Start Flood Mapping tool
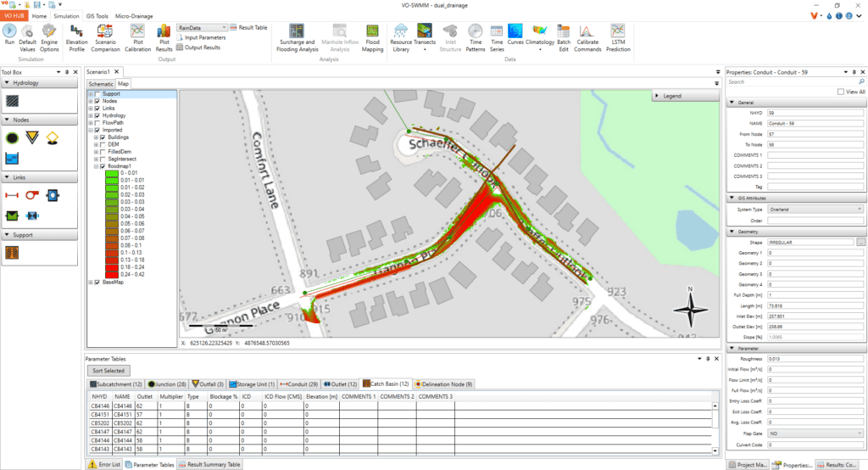Viewport: 868px width, 470px height. tap(373, 37)
